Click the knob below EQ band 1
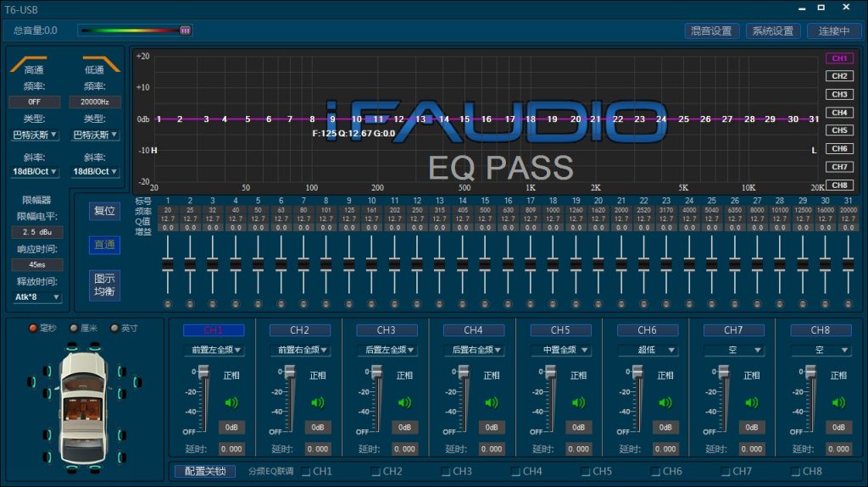 coord(168,304)
